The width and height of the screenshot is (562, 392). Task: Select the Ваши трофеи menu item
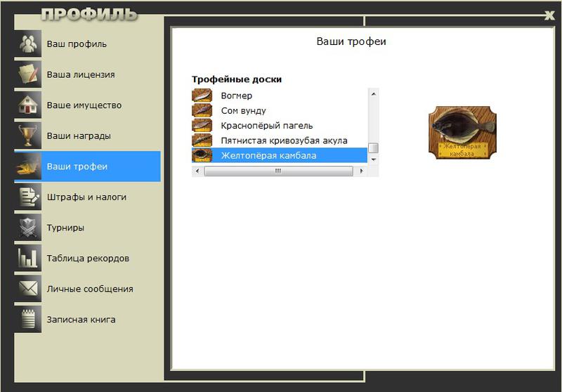coord(87,166)
